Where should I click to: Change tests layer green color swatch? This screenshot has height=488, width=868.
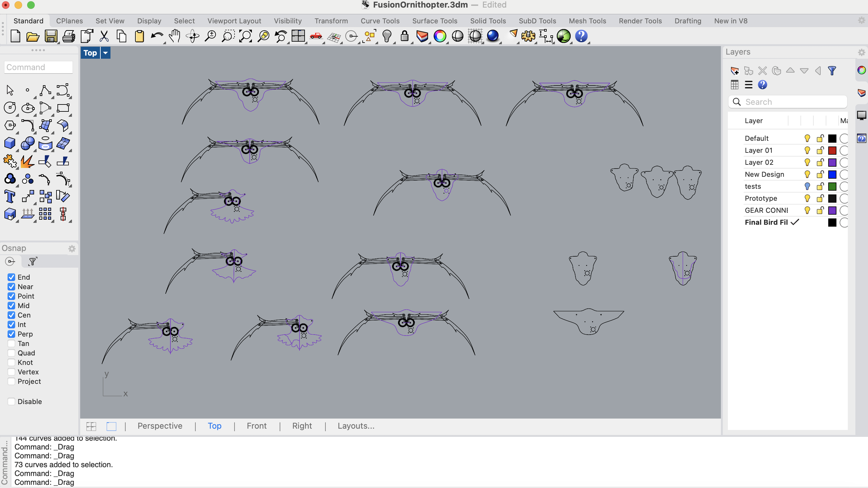[832, 186]
